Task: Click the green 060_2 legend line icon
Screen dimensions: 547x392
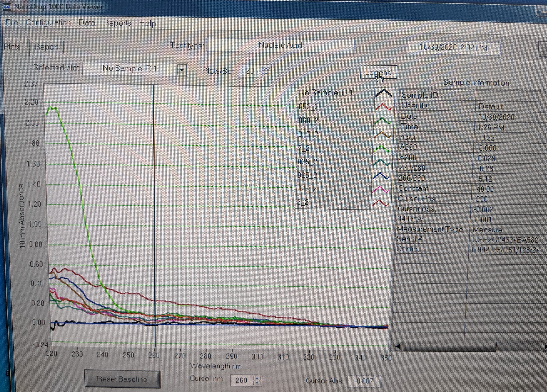Action: [x=383, y=121]
